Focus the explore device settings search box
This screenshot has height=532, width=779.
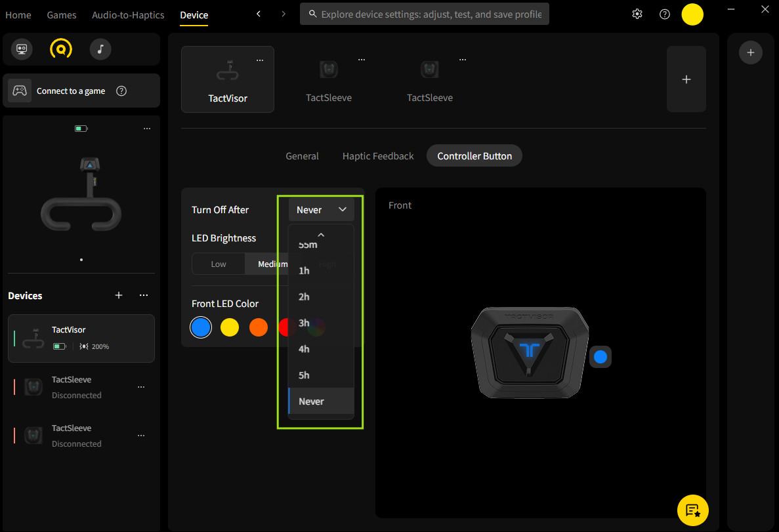coord(424,14)
